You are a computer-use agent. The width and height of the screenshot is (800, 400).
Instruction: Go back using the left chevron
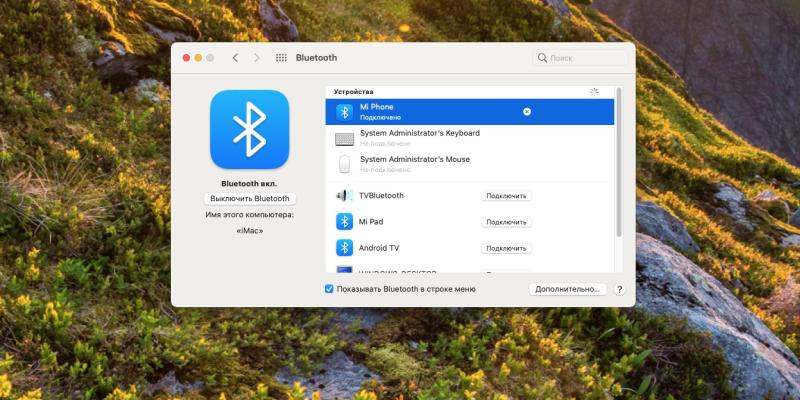235,58
